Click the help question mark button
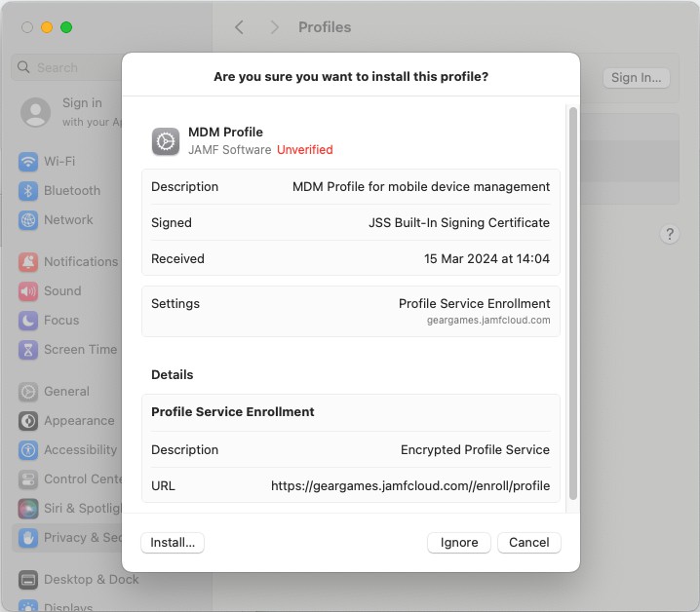Image resolution: width=700 pixels, height=612 pixels. tap(670, 234)
